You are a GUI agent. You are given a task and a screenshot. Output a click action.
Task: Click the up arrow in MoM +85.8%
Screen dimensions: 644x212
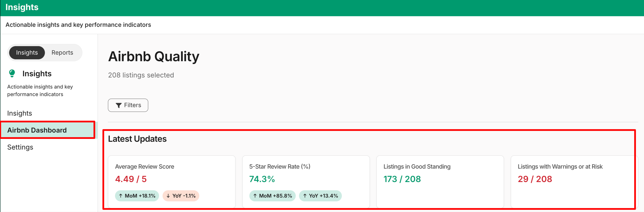pos(255,196)
